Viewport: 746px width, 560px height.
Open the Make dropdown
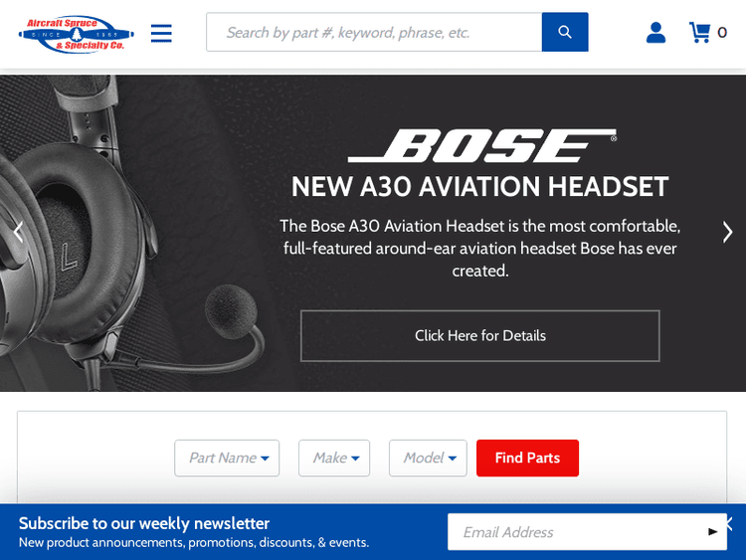334,458
